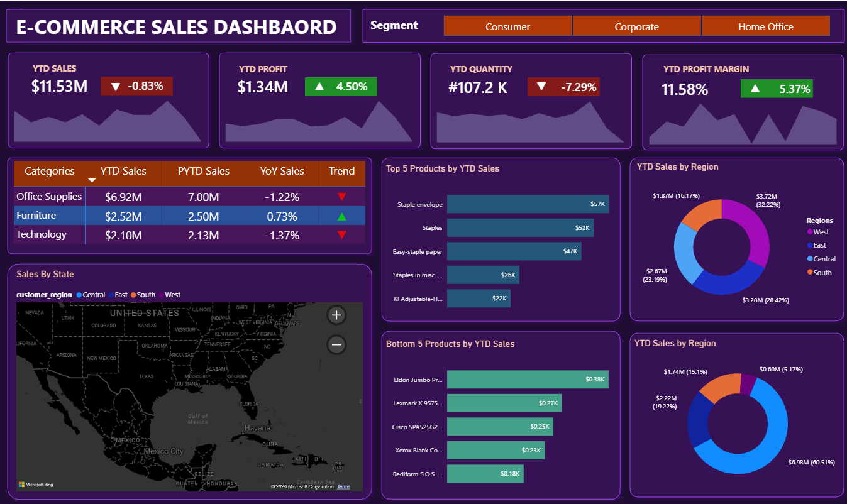Image resolution: width=847 pixels, height=504 pixels.
Task: Click the Microsoft Bing logo on map
Action: point(35,485)
